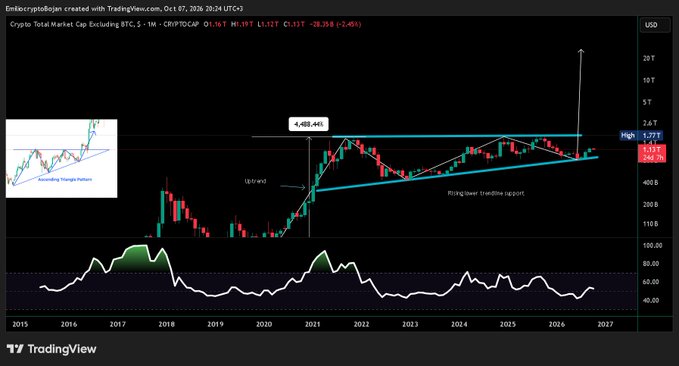Click the 200B price axis label
The height and width of the screenshot is (366, 679).
click(650, 204)
